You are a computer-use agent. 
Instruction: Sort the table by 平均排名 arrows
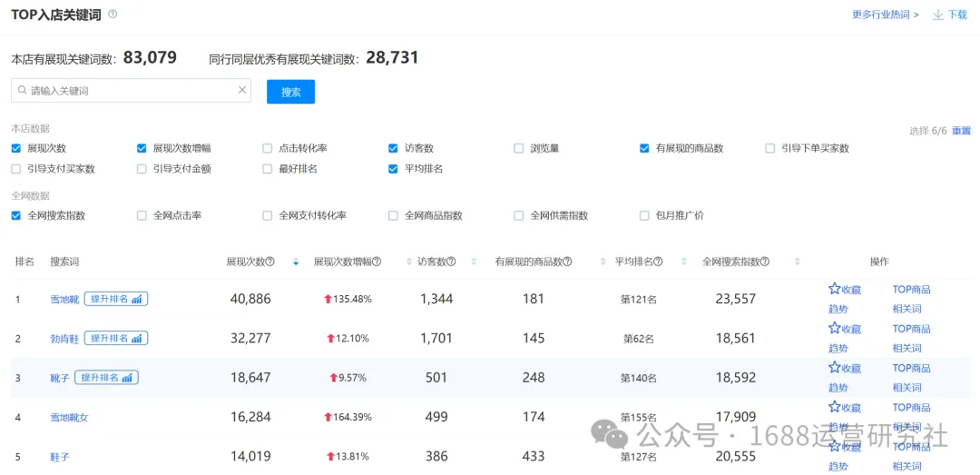[x=684, y=262]
